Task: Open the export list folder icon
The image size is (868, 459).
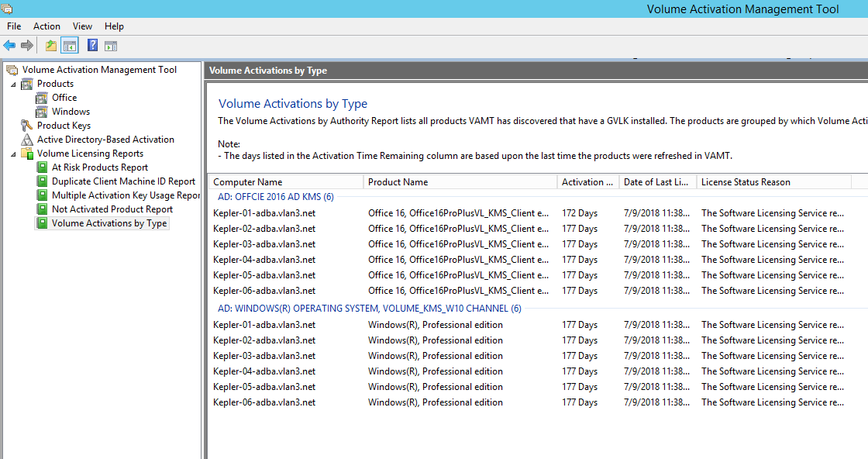Action: coord(50,45)
